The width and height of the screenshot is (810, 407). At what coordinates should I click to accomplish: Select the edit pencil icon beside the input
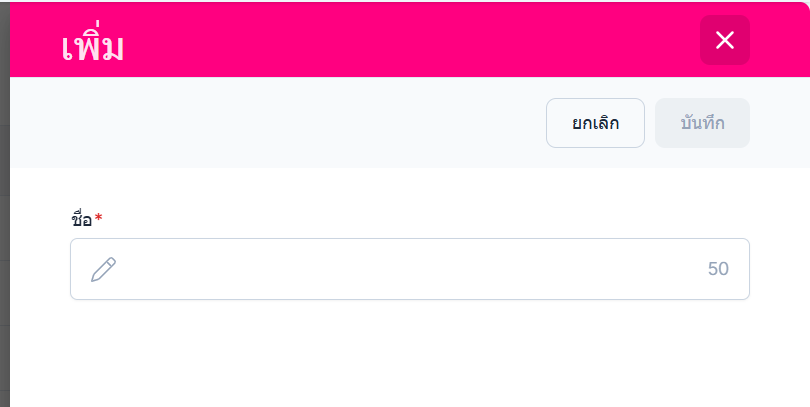click(x=104, y=269)
